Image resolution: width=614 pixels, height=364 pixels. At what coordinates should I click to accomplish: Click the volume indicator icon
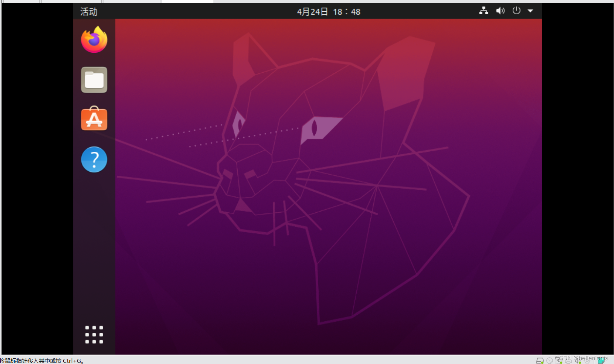(500, 11)
